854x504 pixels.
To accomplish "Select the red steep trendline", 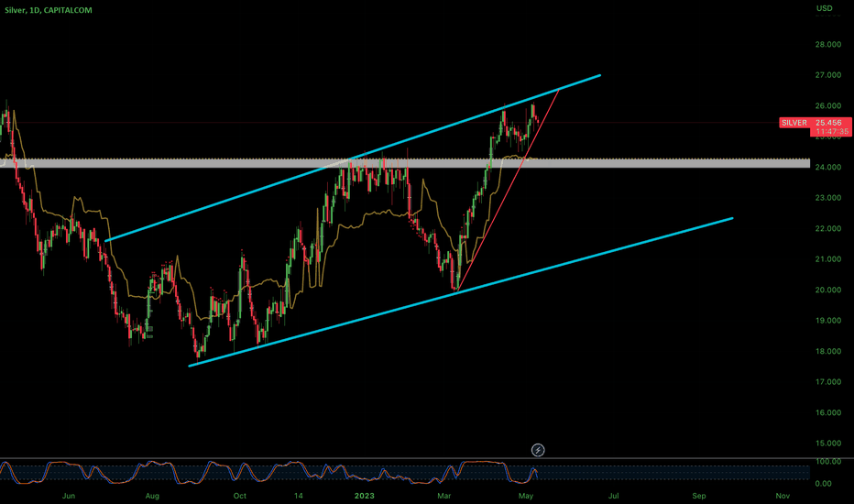I will click(x=509, y=189).
